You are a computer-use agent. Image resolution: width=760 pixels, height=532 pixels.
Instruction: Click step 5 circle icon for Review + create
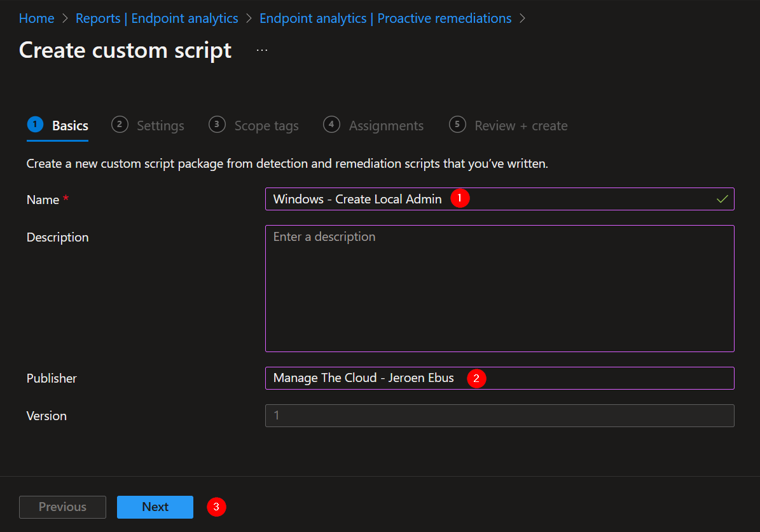pos(457,125)
